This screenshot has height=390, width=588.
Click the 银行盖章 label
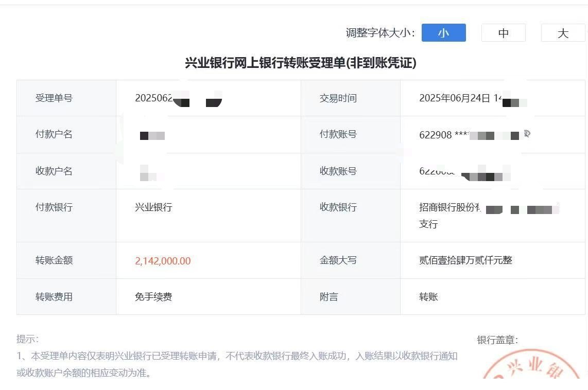tap(497, 340)
